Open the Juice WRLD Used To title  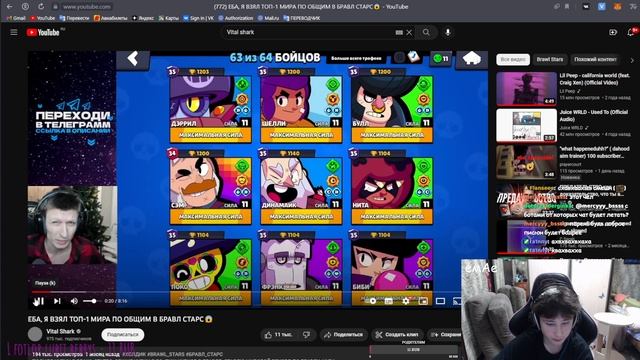click(x=593, y=116)
